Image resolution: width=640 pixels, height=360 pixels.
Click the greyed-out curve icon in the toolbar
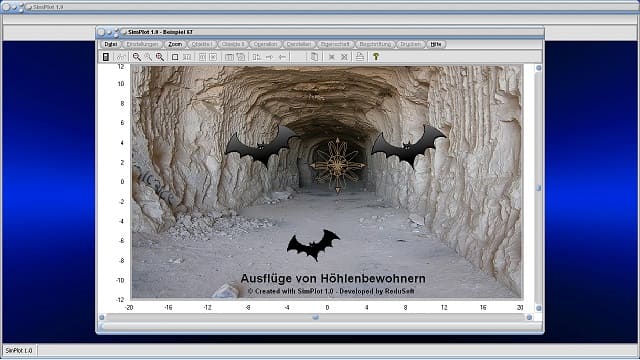[x=121, y=57]
